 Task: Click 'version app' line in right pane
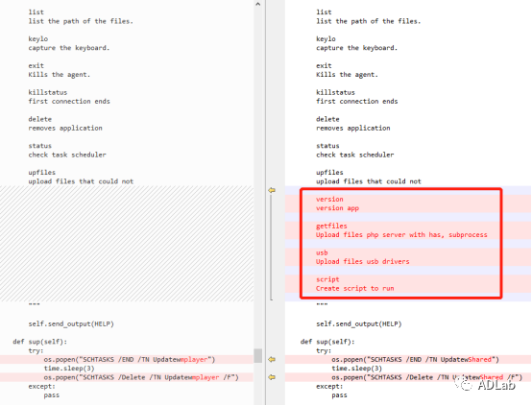pos(337,208)
